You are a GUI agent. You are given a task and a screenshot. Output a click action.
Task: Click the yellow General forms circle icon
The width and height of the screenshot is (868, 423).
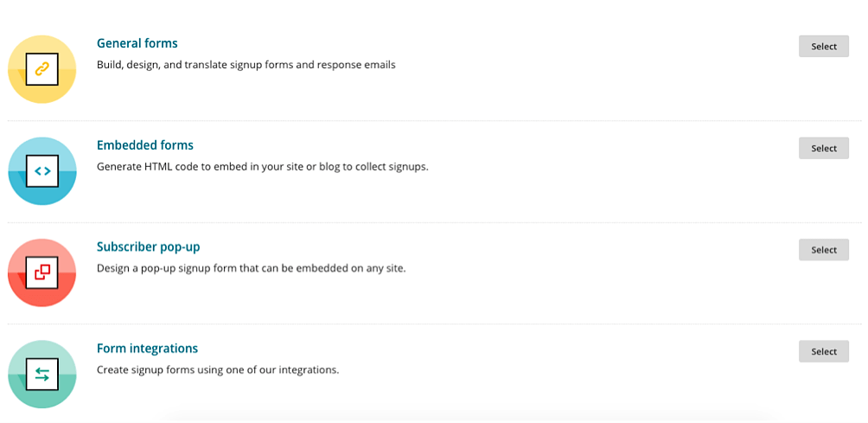coord(42,69)
